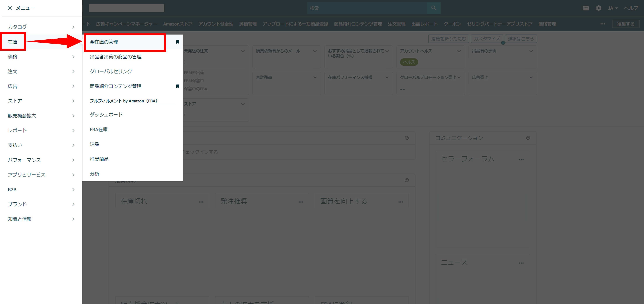Expand the パフォーマンス menu category
This screenshot has height=304, width=644.
pos(41,160)
